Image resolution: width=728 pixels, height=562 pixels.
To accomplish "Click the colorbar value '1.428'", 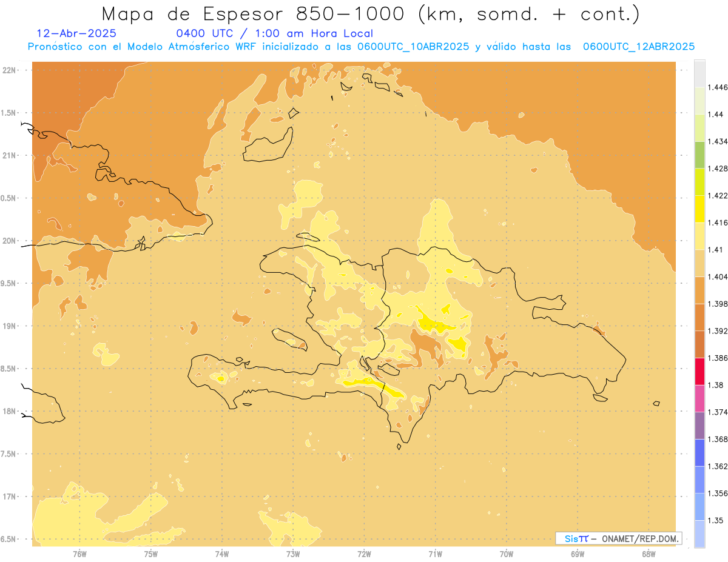I will (x=718, y=169).
